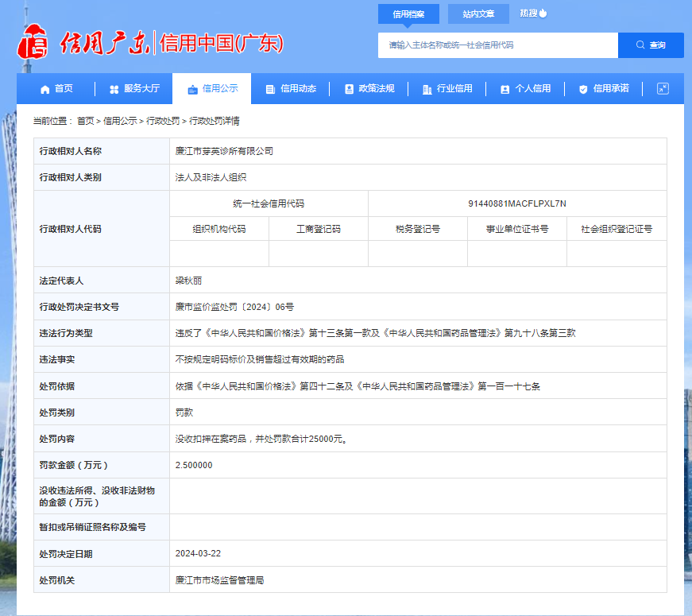Click 不按规定明码标价及销售超过有效期的药品 text
Screen dimensions: 692x616
(x=260, y=359)
